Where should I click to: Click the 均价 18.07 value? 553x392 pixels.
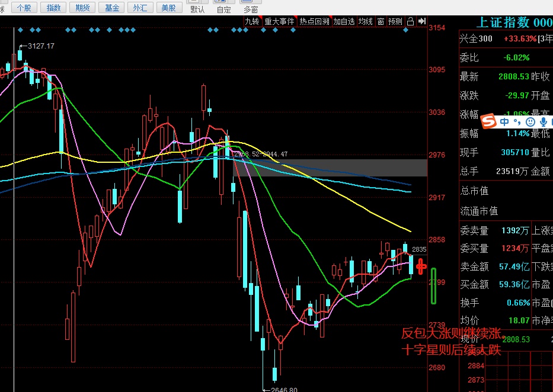tap(519, 320)
